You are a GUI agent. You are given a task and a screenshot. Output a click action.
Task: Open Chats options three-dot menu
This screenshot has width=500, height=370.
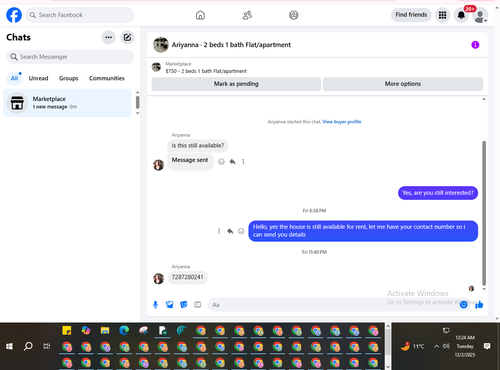109,37
